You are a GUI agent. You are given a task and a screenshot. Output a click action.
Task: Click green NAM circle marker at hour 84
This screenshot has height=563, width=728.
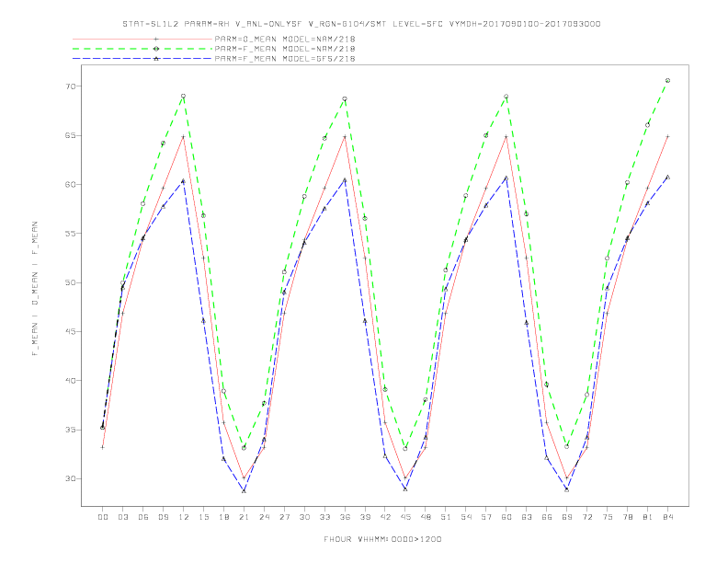668,81
